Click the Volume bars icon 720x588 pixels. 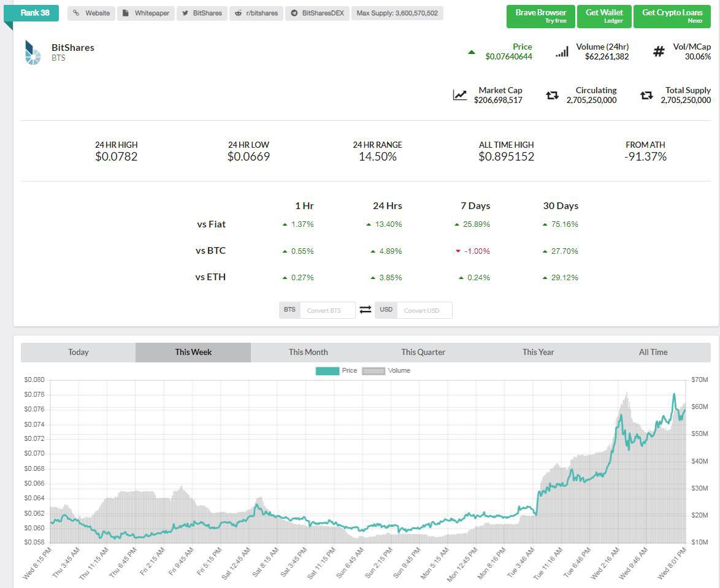(x=562, y=52)
